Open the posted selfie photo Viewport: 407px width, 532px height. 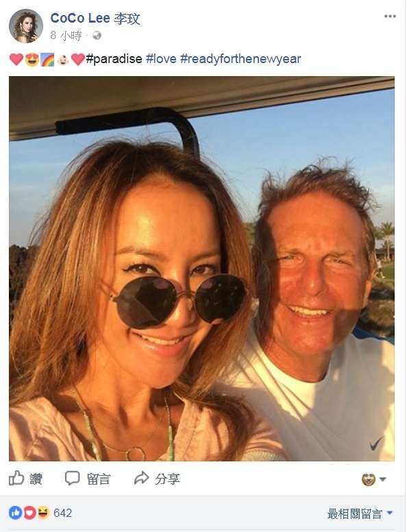click(x=202, y=268)
